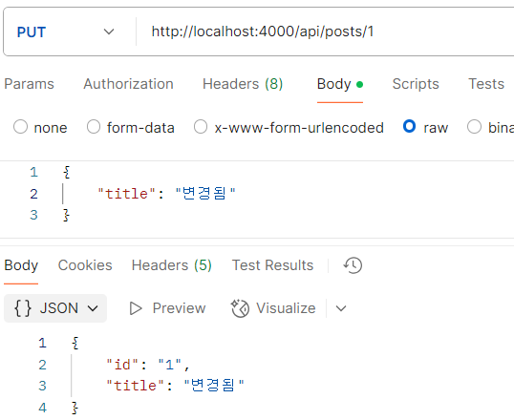Screen dimensions: 514x420
Task: Select the binary radio option
Action: click(x=474, y=127)
